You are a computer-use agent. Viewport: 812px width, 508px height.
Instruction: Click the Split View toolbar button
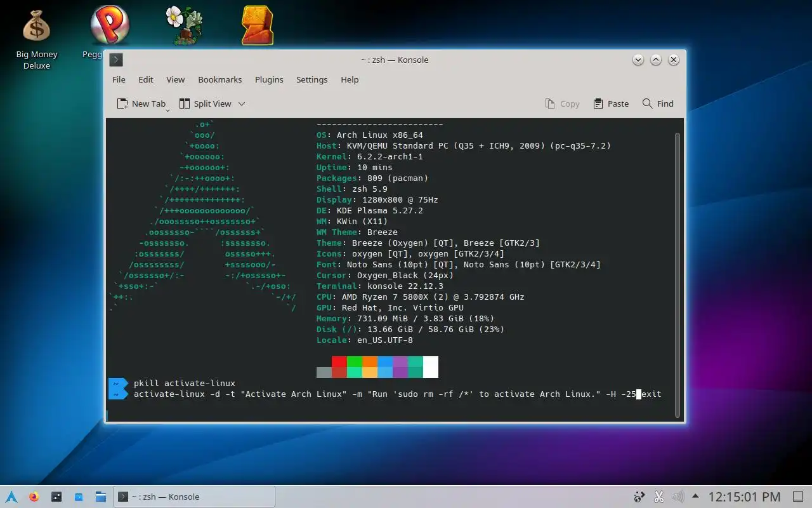[x=205, y=104]
